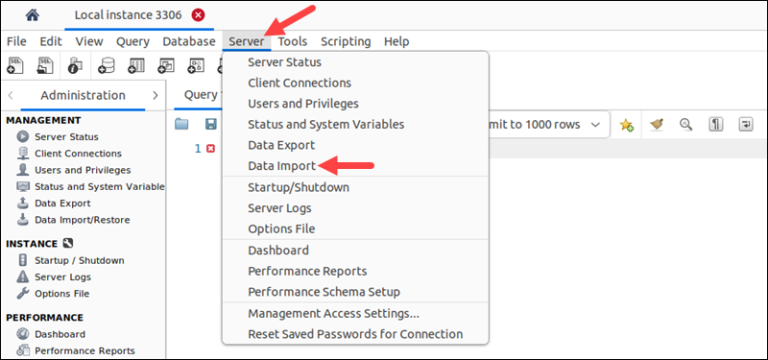
Task: Open Status and System Variables in sidebar
Action: pyautogui.click(x=99, y=187)
